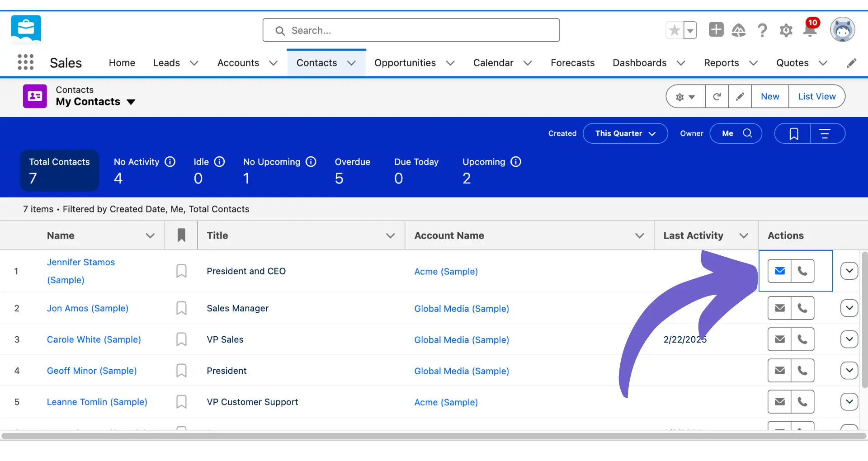Send email to Jon Amos

(780, 308)
